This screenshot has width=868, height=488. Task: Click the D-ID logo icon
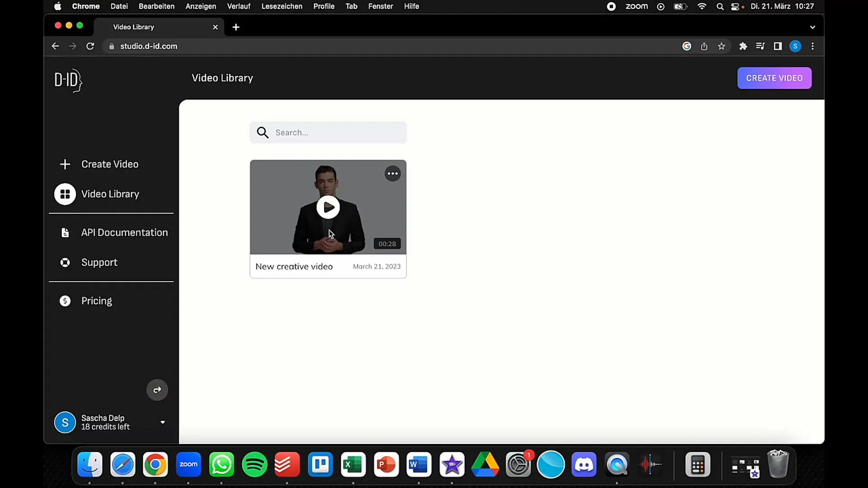(x=67, y=80)
